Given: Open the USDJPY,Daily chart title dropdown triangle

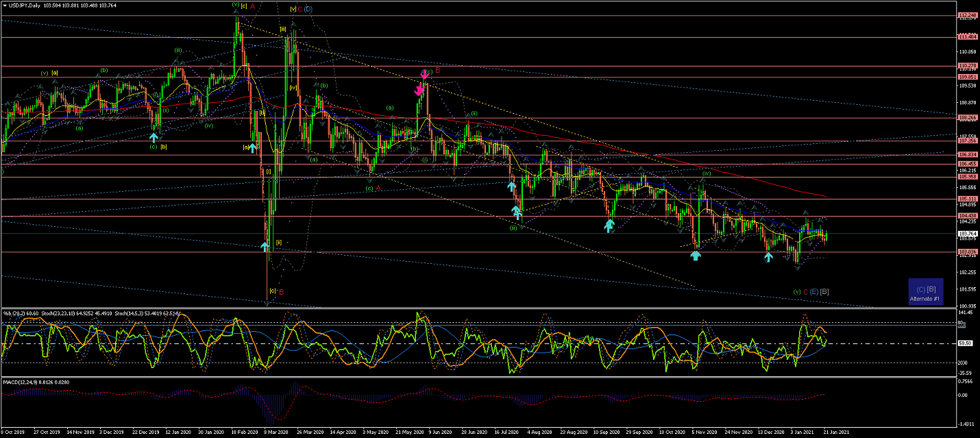Looking at the screenshot, I should (5, 5).
